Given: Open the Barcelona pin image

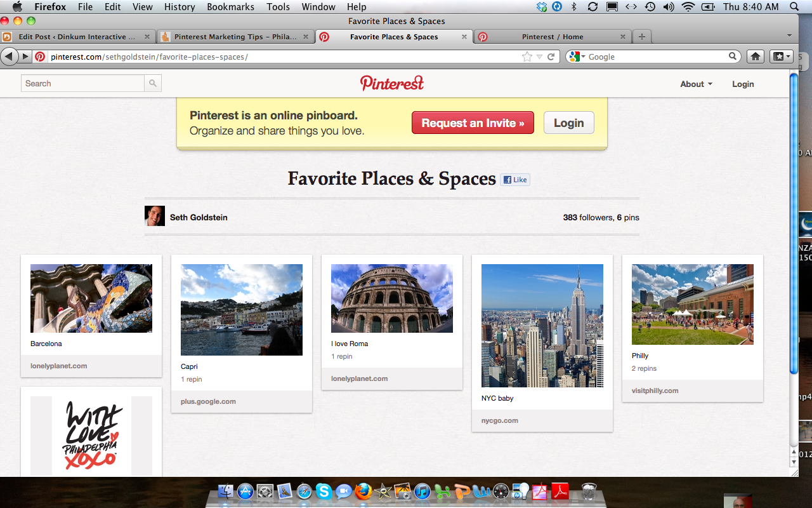Looking at the screenshot, I should [x=91, y=298].
